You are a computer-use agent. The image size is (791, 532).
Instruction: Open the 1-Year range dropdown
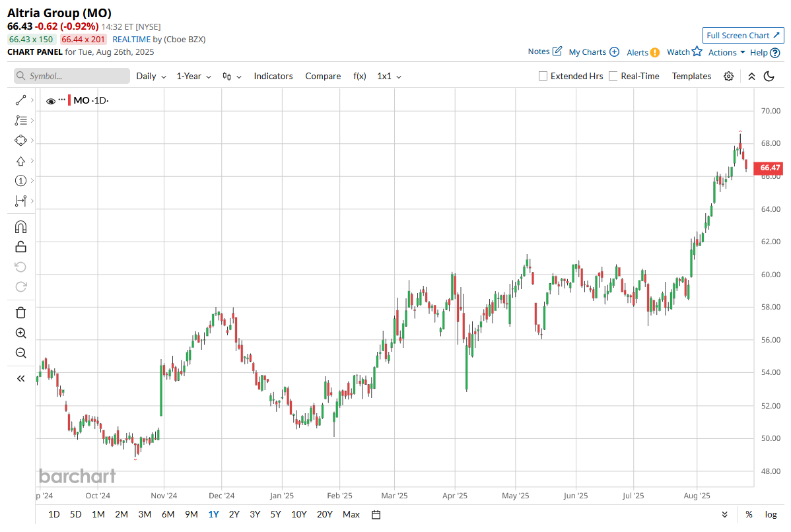[x=193, y=76]
